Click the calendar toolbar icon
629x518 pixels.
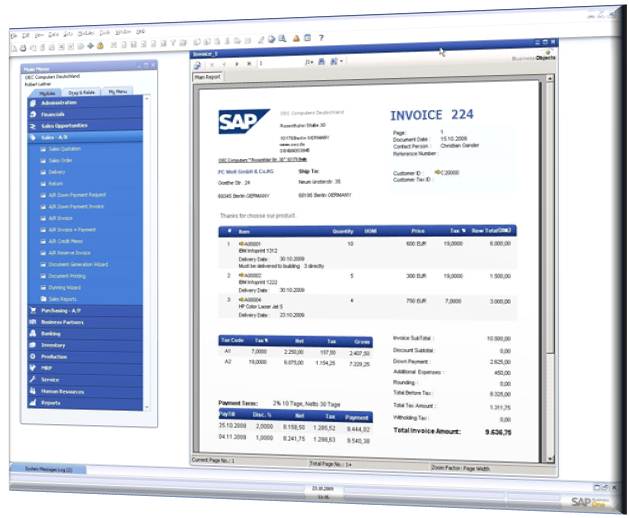click(308, 38)
